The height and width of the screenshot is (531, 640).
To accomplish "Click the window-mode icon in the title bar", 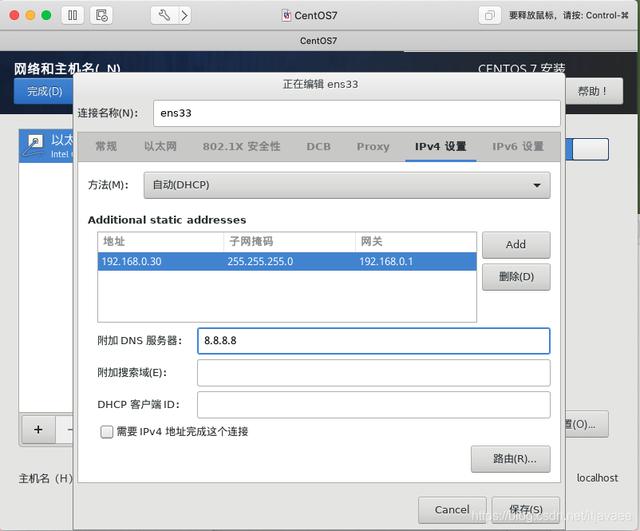I will coord(489,16).
